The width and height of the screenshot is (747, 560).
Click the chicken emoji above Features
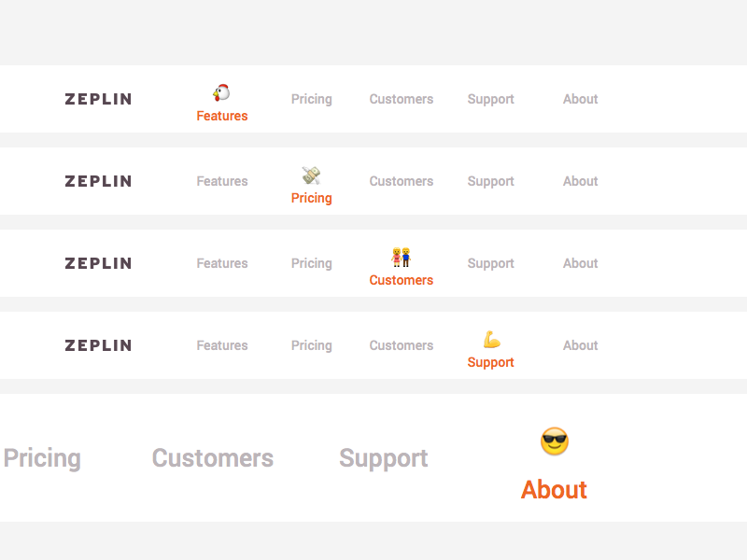click(221, 91)
